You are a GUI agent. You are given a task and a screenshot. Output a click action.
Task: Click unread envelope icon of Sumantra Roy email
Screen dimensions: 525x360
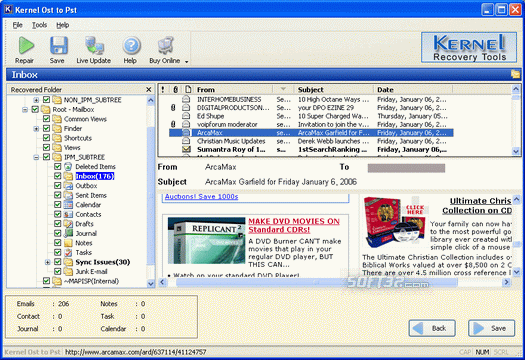click(186, 149)
